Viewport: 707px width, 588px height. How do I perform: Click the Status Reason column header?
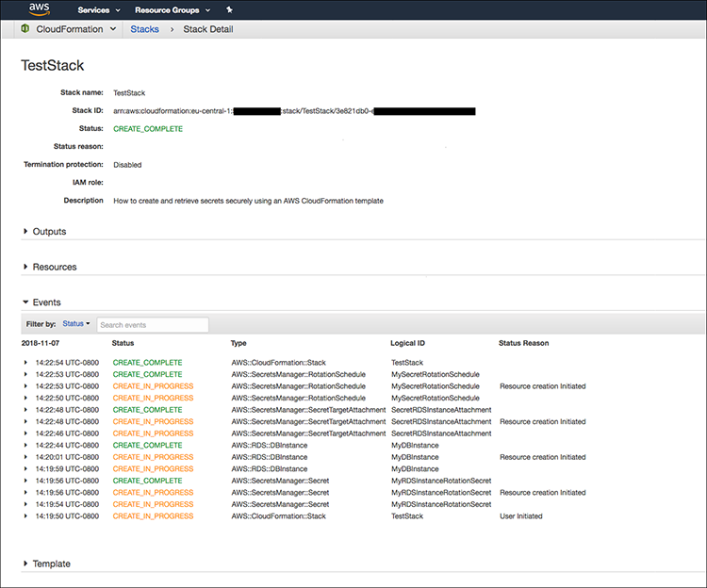click(x=523, y=343)
